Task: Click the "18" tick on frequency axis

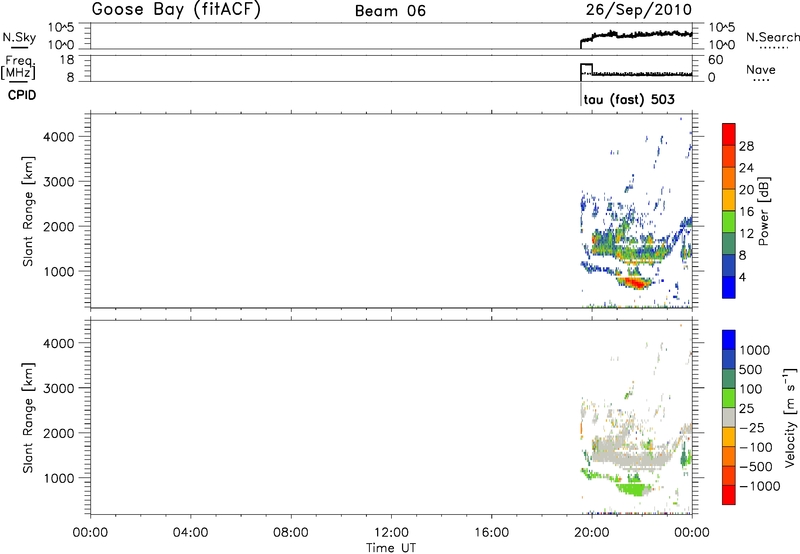Action: click(67, 60)
